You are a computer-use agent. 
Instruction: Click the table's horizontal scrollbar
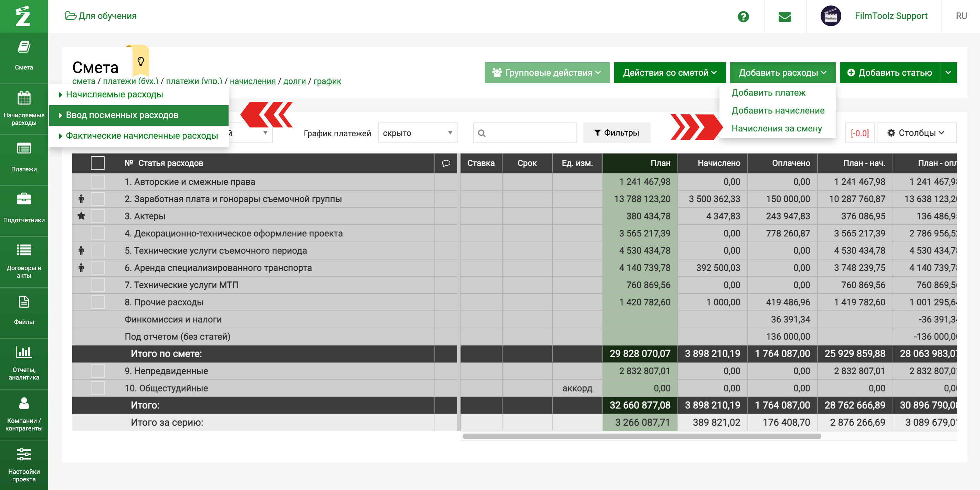click(x=641, y=436)
